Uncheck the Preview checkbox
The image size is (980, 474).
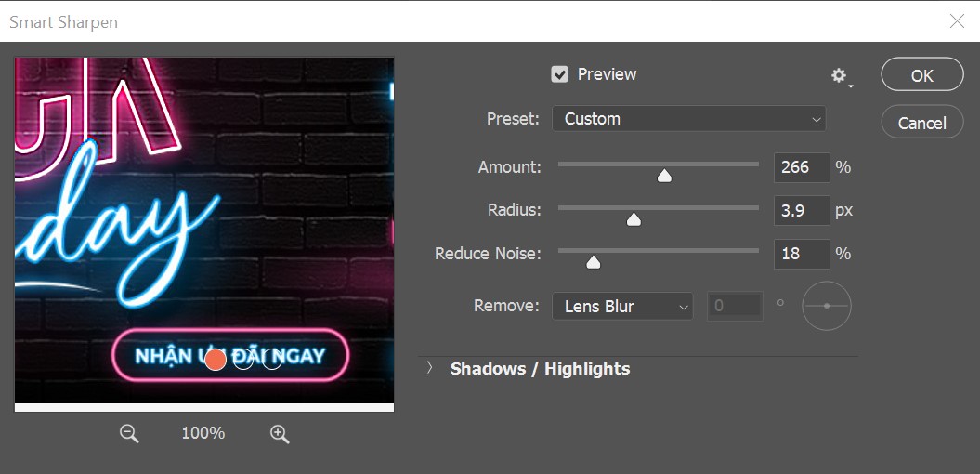(x=559, y=74)
